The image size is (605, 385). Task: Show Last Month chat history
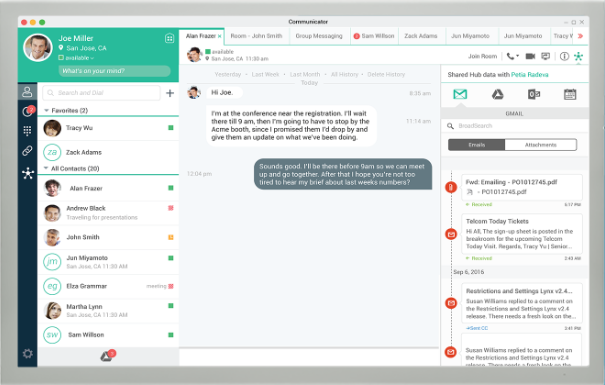305,74
